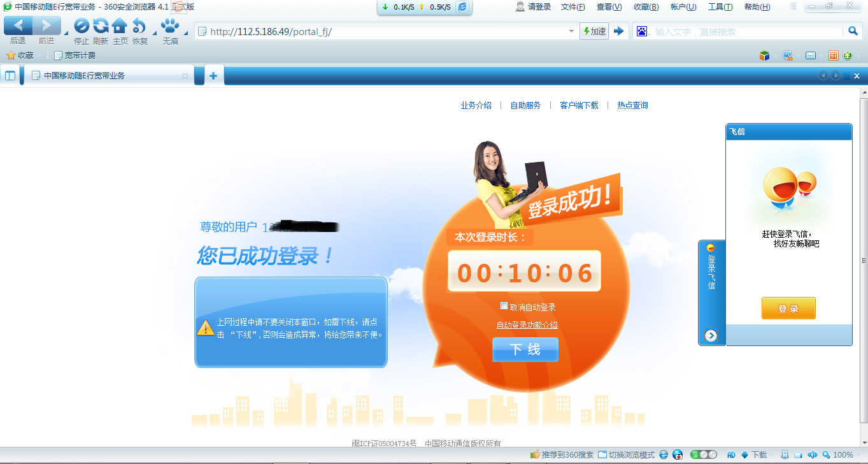Image resolution: width=868 pixels, height=464 pixels.
Task: Refresh the page with the 刷新 icon
Action: coord(101,26)
